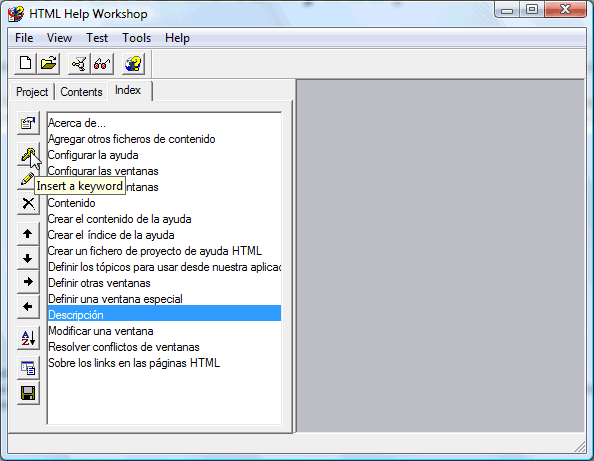594x461 pixels.
Task: Click the Compile HTML file toolbar icon
Action: click(x=79, y=63)
